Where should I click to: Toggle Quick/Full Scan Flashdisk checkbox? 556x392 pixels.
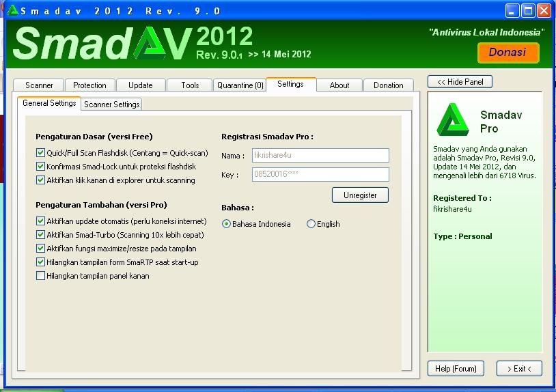pyautogui.click(x=40, y=153)
